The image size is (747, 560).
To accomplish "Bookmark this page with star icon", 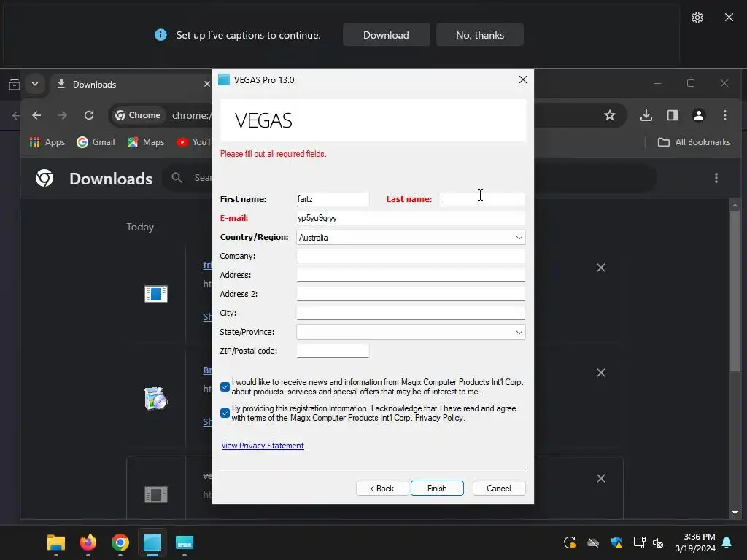I will point(609,115).
